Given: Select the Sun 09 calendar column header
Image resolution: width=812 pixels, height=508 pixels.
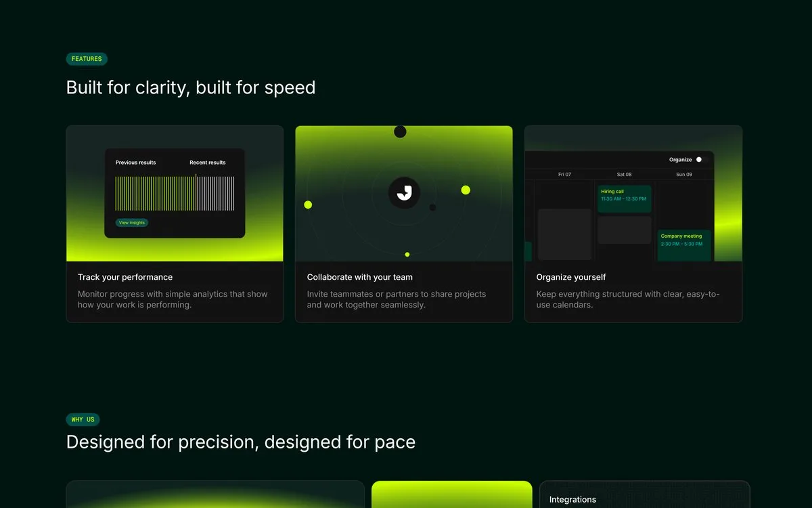Looking at the screenshot, I should click(x=684, y=174).
